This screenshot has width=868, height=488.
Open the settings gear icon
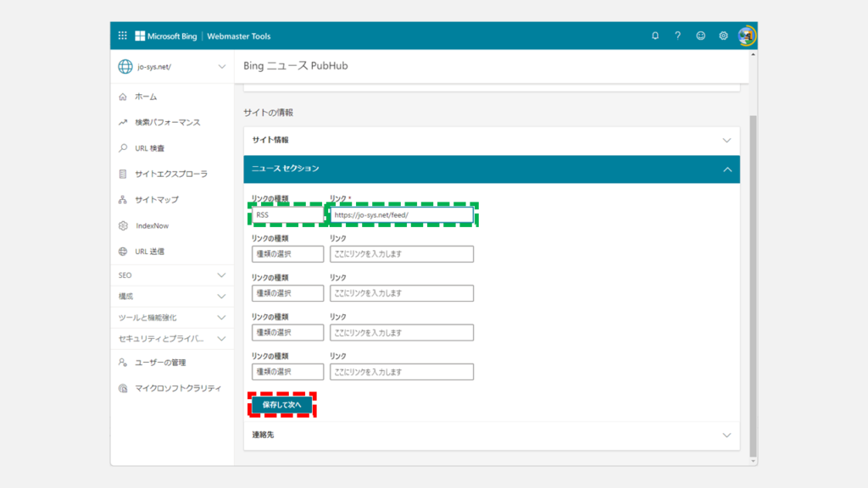coord(723,36)
